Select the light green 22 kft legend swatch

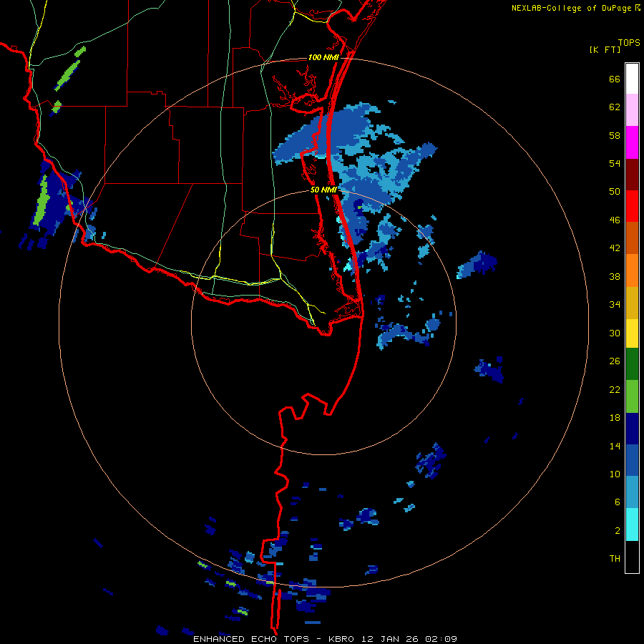pos(632,396)
